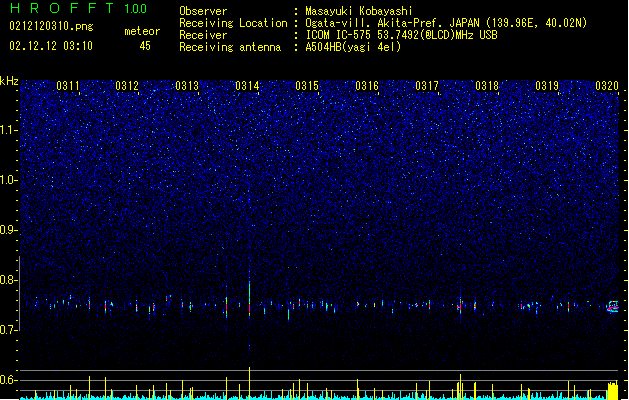The image size is (629, 400).
Task: Click the meteor label
Action: click(142, 31)
